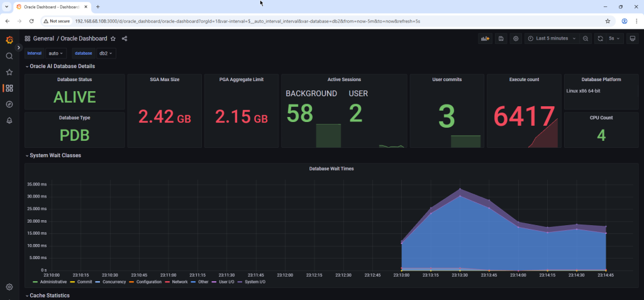The width and height of the screenshot is (644, 300).
Task: Refresh the dashboard now
Action: pos(600,38)
